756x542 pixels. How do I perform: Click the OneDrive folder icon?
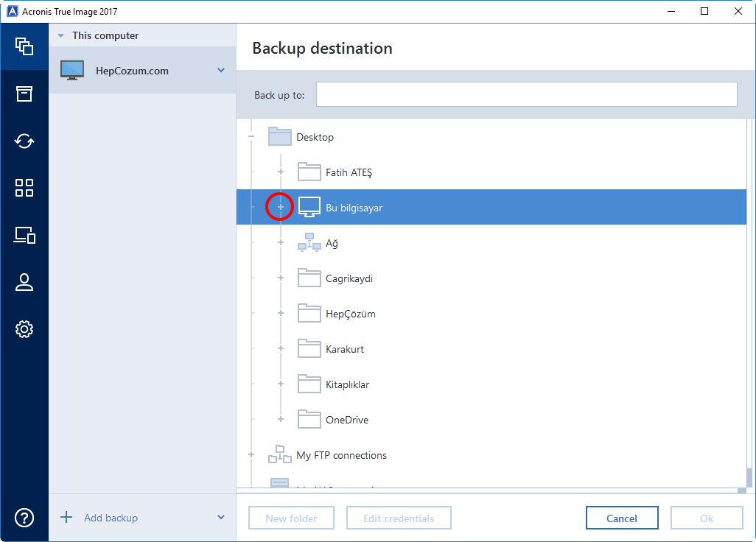pos(309,419)
